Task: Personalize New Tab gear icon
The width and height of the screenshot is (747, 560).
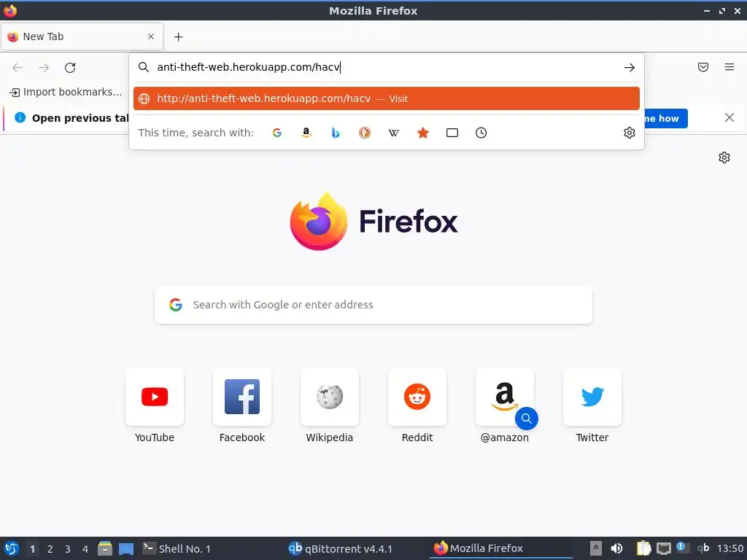Action: coord(724,157)
